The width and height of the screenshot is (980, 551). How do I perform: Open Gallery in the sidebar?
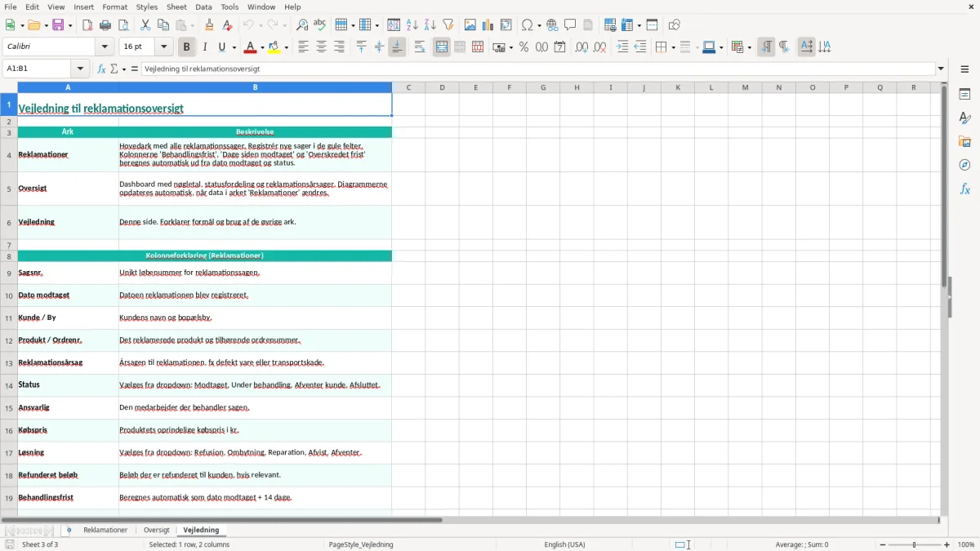tap(964, 142)
